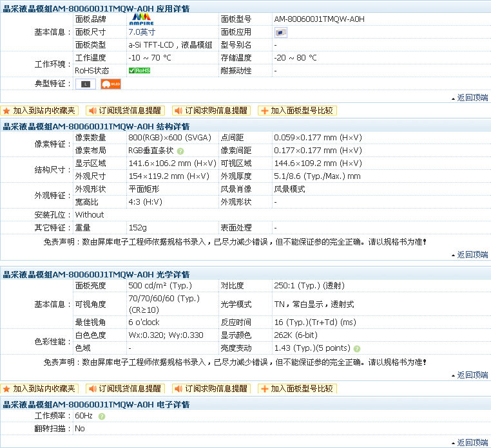Click the 结构详情 section header
The height and width of the screenshot is (448, 491).
96,126
